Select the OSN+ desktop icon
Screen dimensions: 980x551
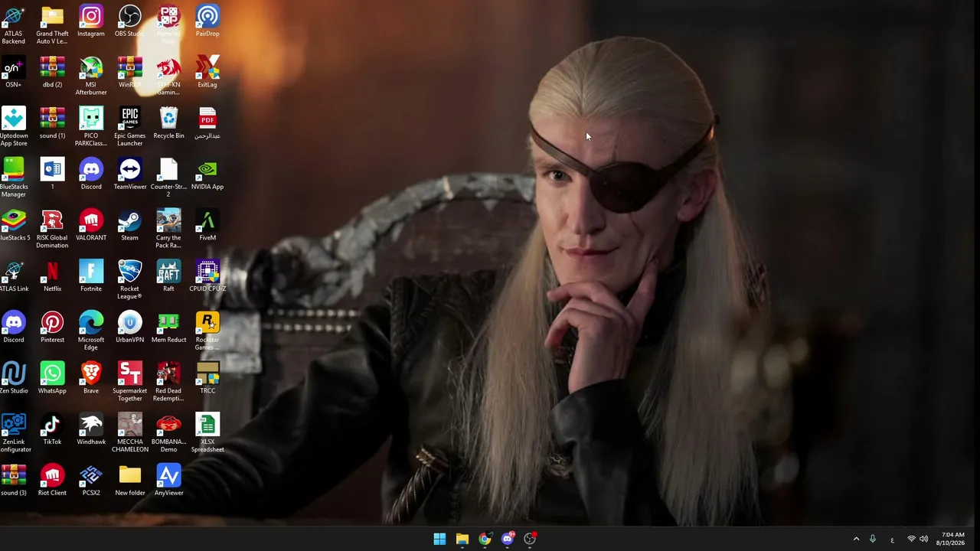click(x=14, y=73)
